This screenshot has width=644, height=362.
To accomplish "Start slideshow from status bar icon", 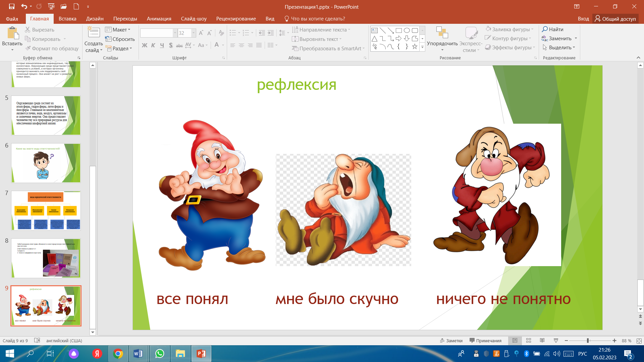I will tap(556, 341).
